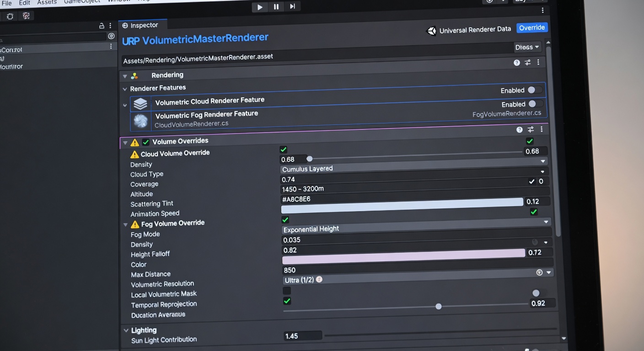Toggle the checkbox beside the 0 on the 0.74 row
This screenshot has width=644, height=351.
coord(531,181)
